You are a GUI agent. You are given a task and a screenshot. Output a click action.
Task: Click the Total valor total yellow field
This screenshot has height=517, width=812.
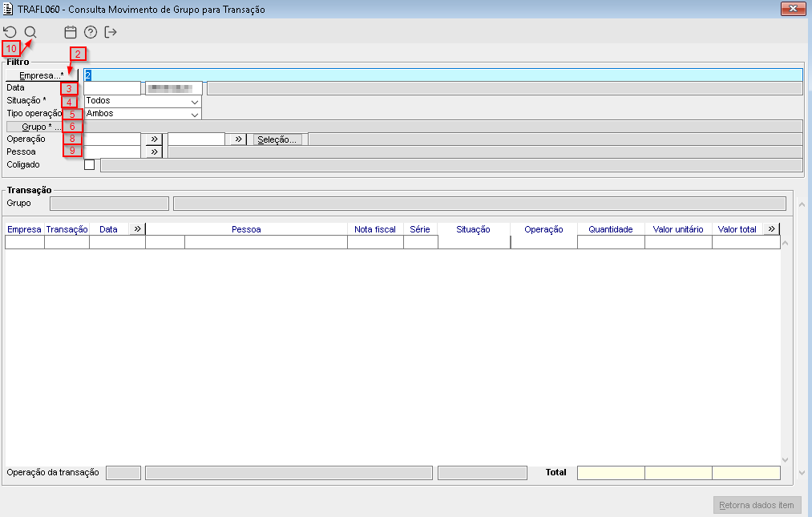746,472
